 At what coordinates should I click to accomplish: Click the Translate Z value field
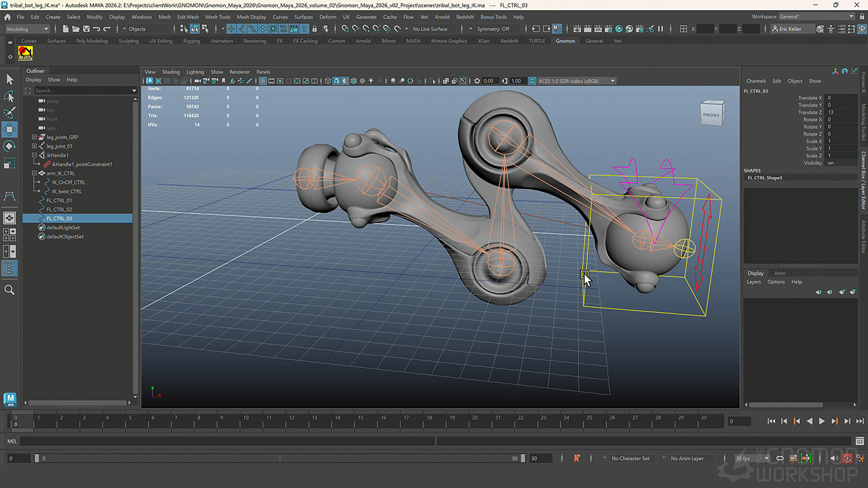pyautogui.click(x=840, y=113)
